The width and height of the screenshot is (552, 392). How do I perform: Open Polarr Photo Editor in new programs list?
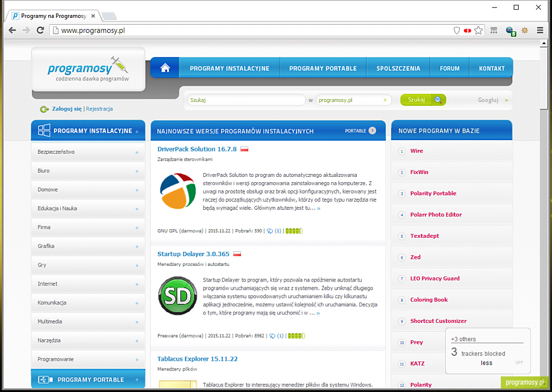tap(436, 215)
